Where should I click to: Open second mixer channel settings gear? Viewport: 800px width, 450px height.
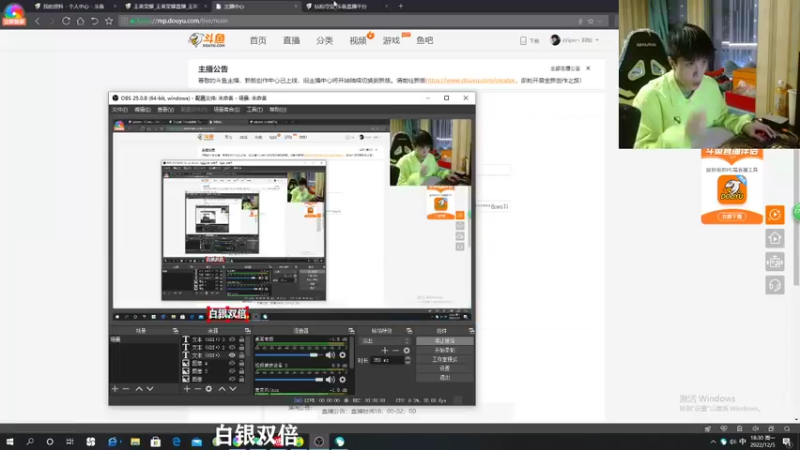[342, 380]
